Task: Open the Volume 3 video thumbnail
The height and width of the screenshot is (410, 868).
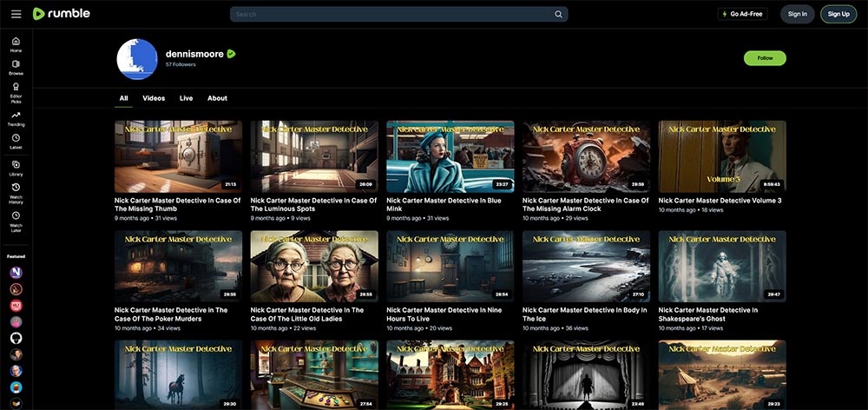Action: click(x=722, y=157)
